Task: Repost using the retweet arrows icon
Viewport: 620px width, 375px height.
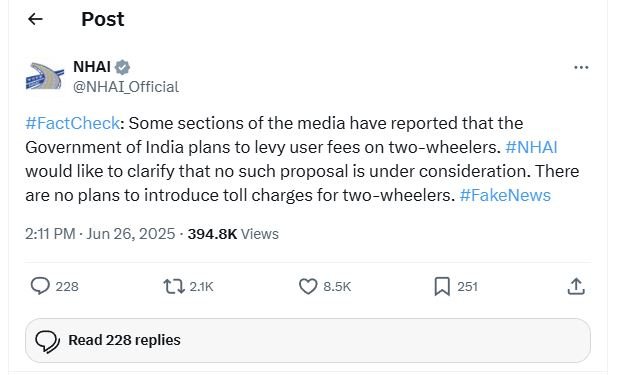Action: [174, 286]
